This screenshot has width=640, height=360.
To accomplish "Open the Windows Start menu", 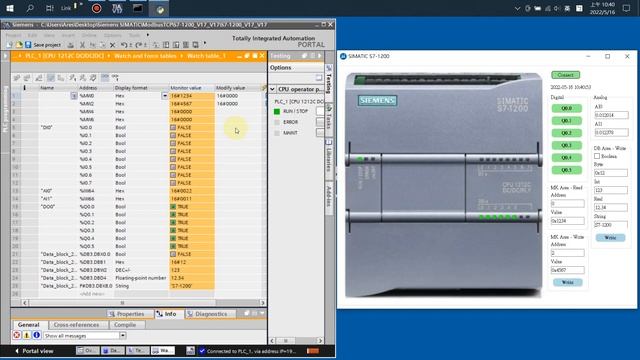I will 9,8.
